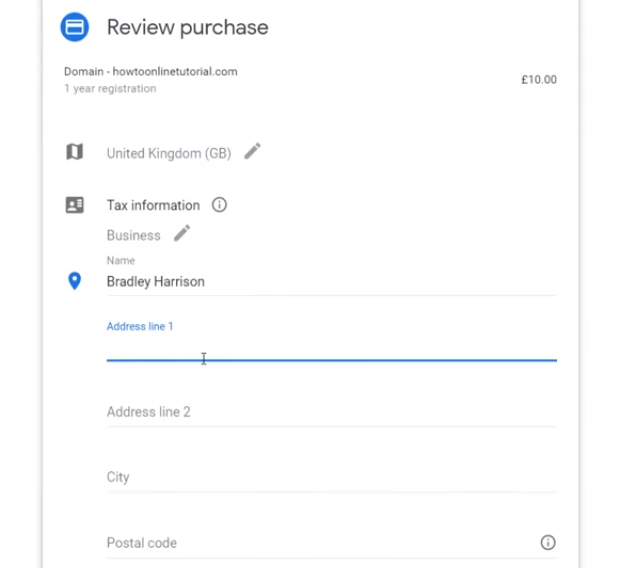The height and width of the screenshot is (568, 618).
Task: Click the map icon beside United Kingdom
Action: tap(74, 152)
